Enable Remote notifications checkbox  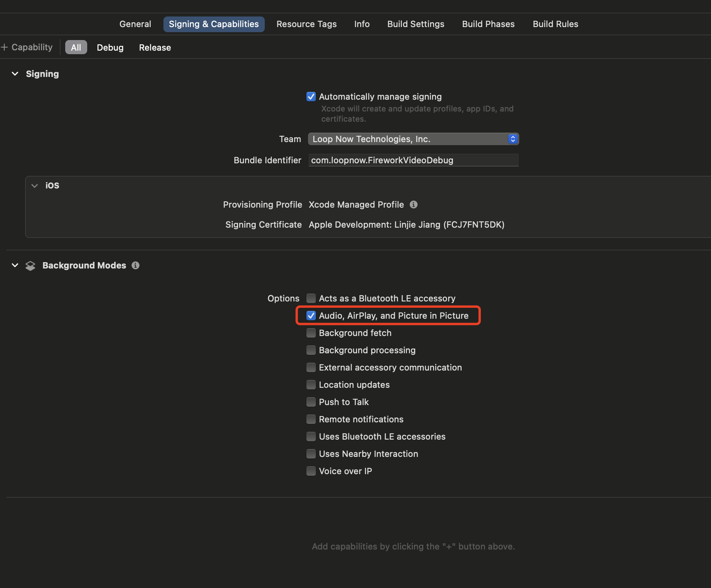(x=311, y=419)
